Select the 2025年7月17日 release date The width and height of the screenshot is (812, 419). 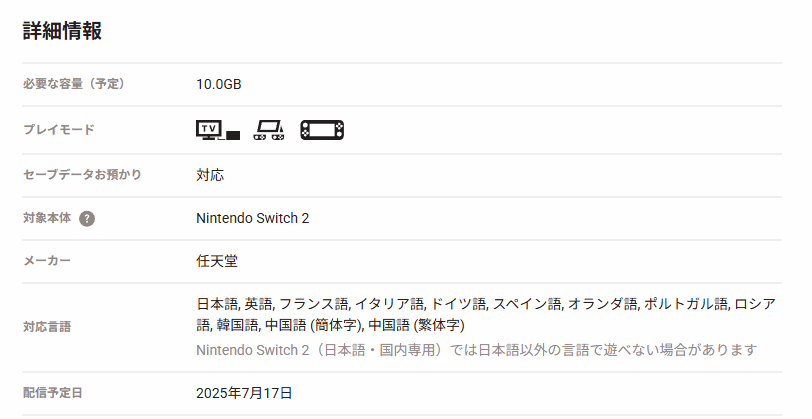click(244, 393)
